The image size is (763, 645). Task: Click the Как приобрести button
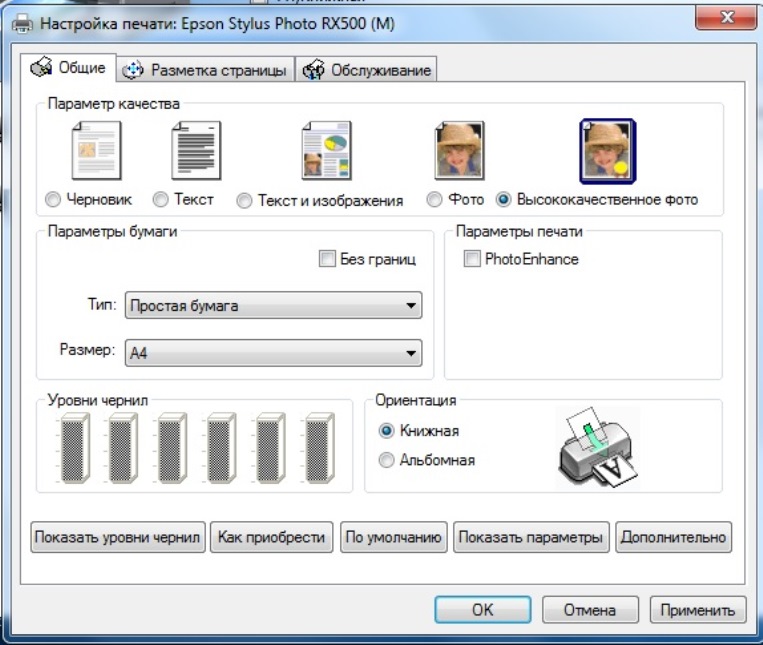pos(272,538)
